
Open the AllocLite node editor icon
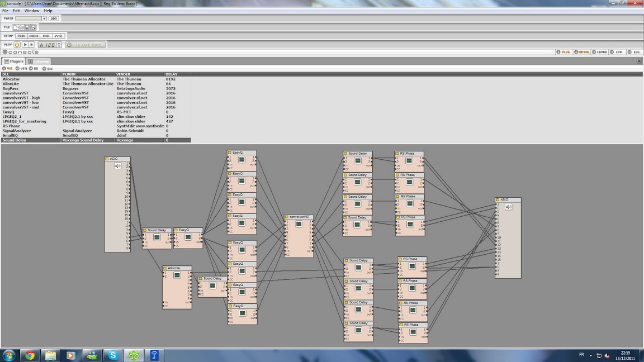[177, 275]
